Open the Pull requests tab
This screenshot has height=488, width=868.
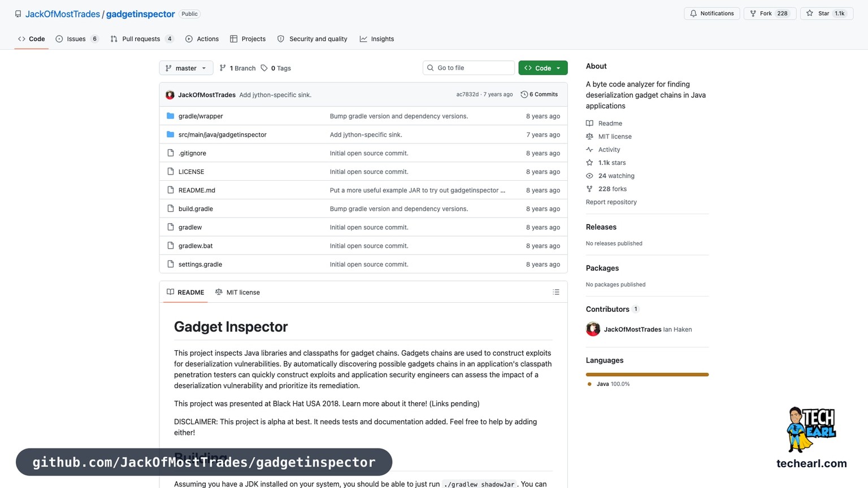coord(142,39)
